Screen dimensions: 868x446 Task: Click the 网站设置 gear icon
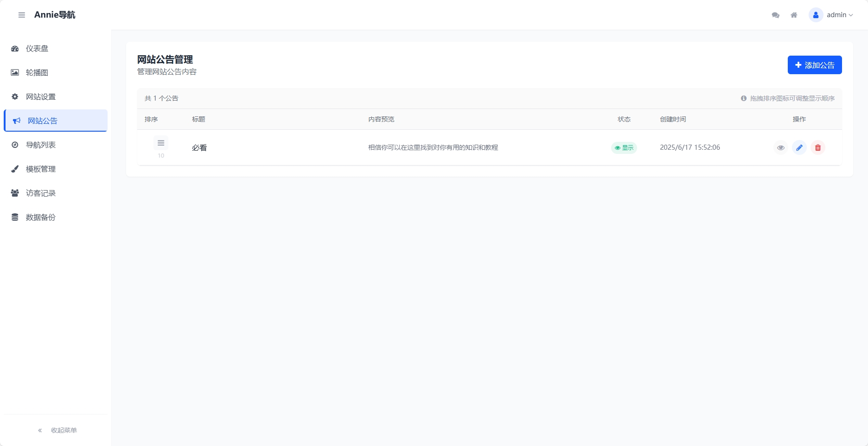coord(15,96)
